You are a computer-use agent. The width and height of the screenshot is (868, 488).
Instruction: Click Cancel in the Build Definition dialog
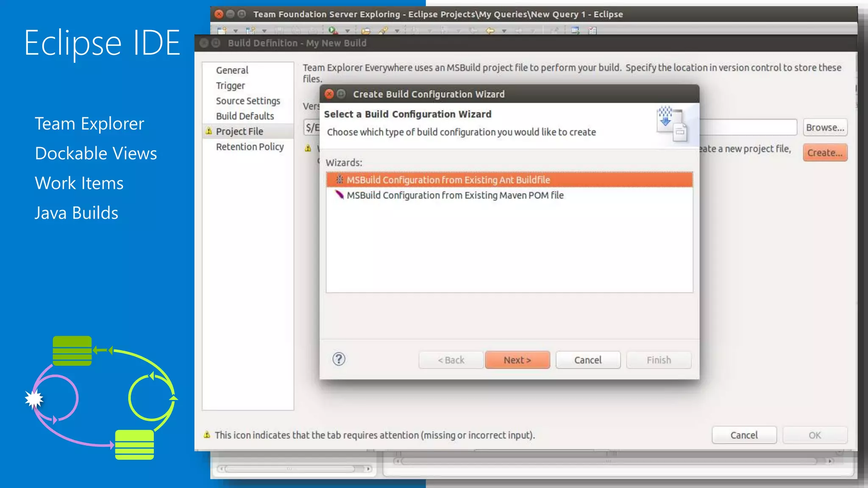click(744, 435)
